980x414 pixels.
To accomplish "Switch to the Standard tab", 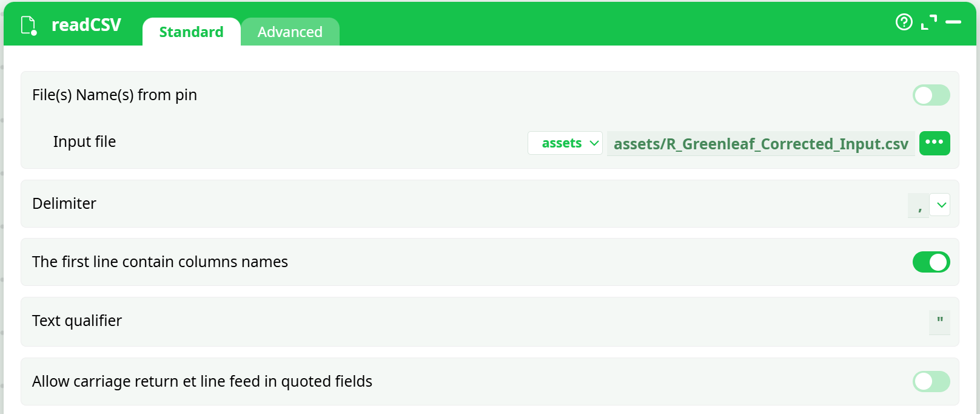I will 191,32.
